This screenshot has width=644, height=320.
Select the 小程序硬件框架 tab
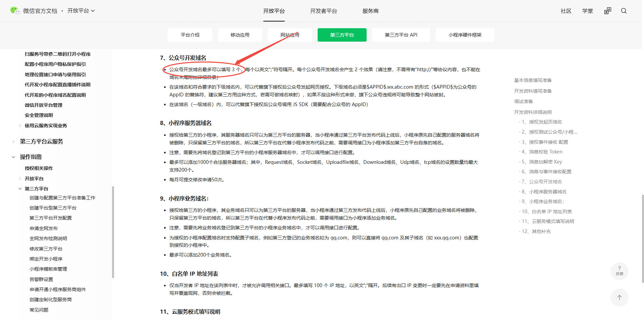[x=465, y=35]
